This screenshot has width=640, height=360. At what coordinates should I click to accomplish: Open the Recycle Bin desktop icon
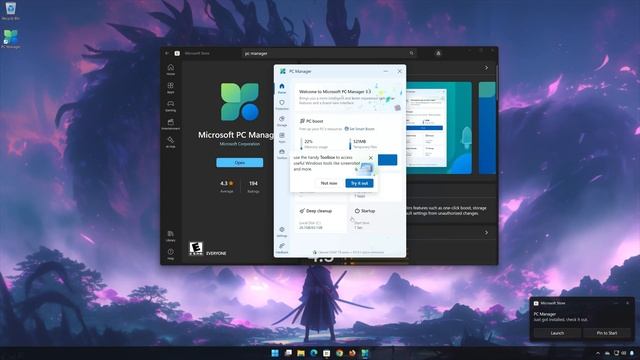(11, 11)
